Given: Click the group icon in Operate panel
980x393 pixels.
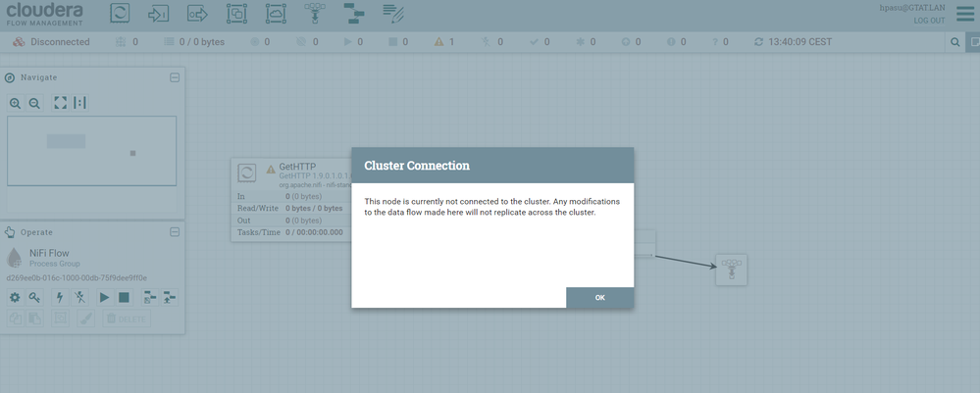Looking at the screenshot, I should (x=60, y=319).
